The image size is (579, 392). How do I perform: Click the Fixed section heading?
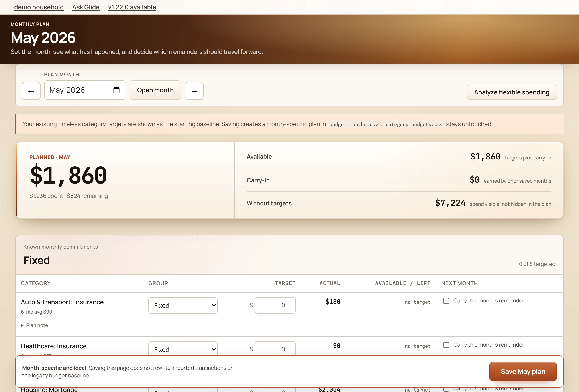point(37,260)
